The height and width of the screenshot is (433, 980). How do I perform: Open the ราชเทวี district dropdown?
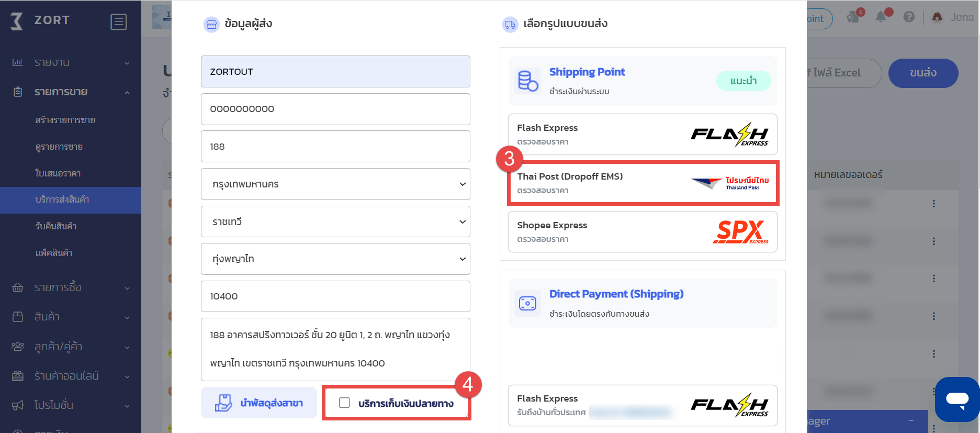[335, 221]
